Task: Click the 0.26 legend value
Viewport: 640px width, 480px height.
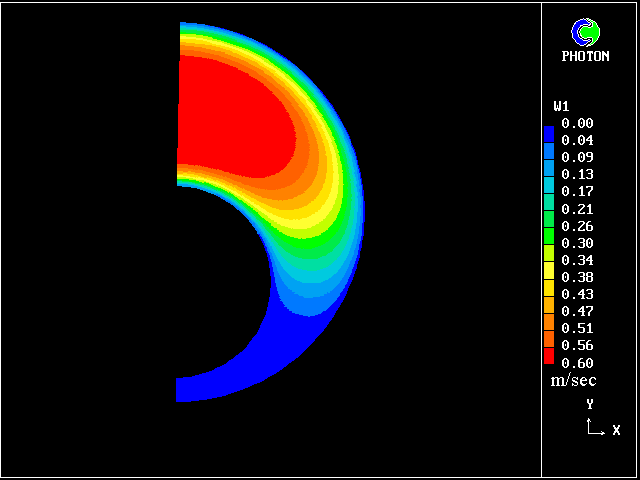Action: (x=577, y=226)
